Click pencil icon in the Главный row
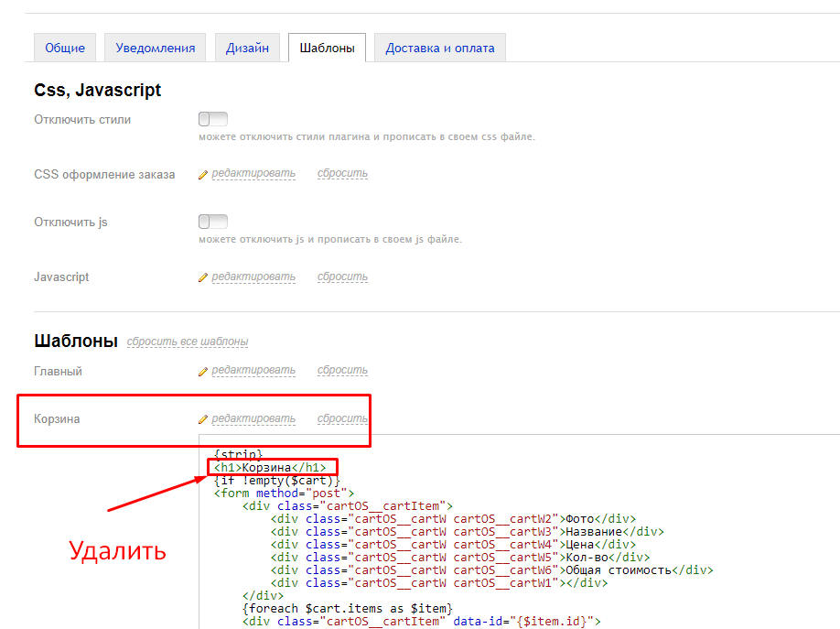 tap(203, 372)
